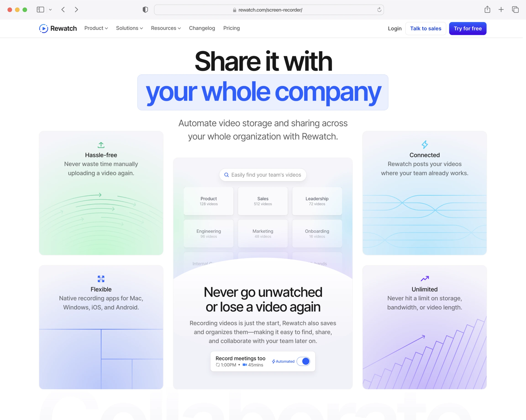Click the Try for free button

pos(468,28)
